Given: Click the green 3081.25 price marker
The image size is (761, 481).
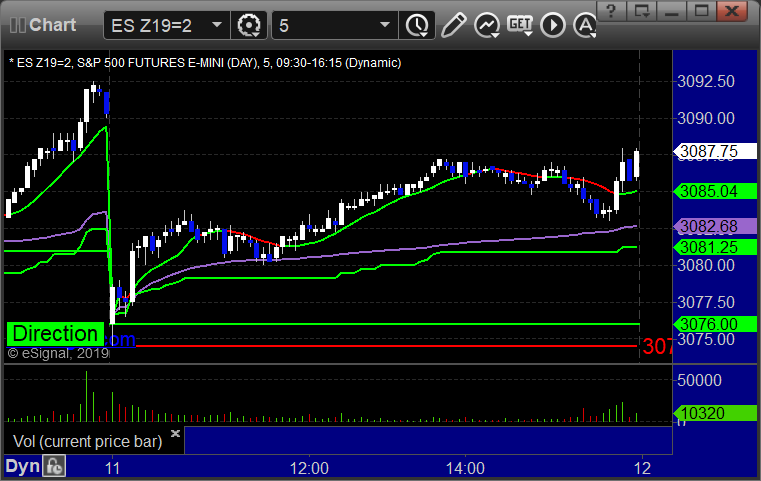Looking at the screenshot, I should (714, 247).
